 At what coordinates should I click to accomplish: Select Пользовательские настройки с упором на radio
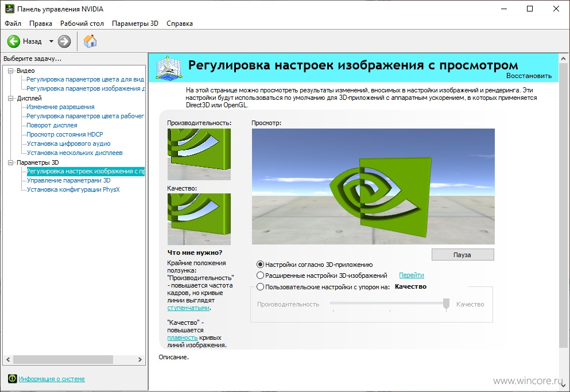[x=260, y=286]
